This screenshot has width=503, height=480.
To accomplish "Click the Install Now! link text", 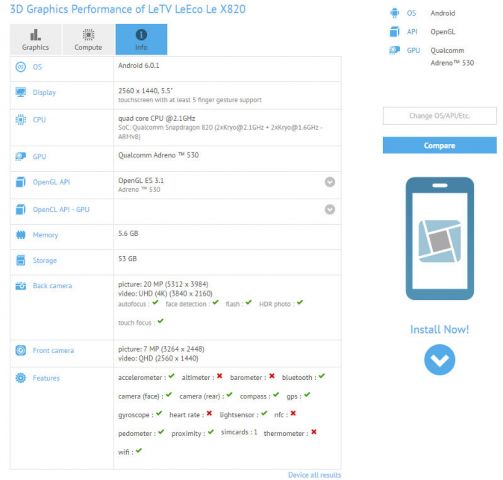I will click(440, 329).
